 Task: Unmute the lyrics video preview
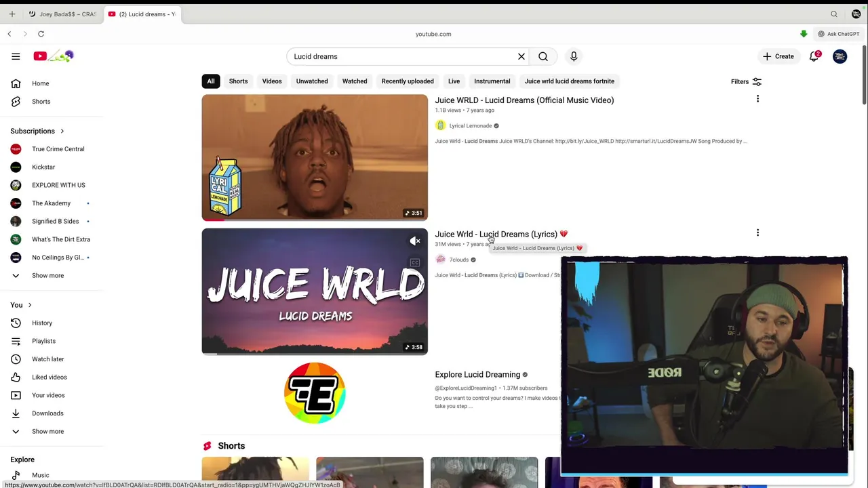coord(415,241)
